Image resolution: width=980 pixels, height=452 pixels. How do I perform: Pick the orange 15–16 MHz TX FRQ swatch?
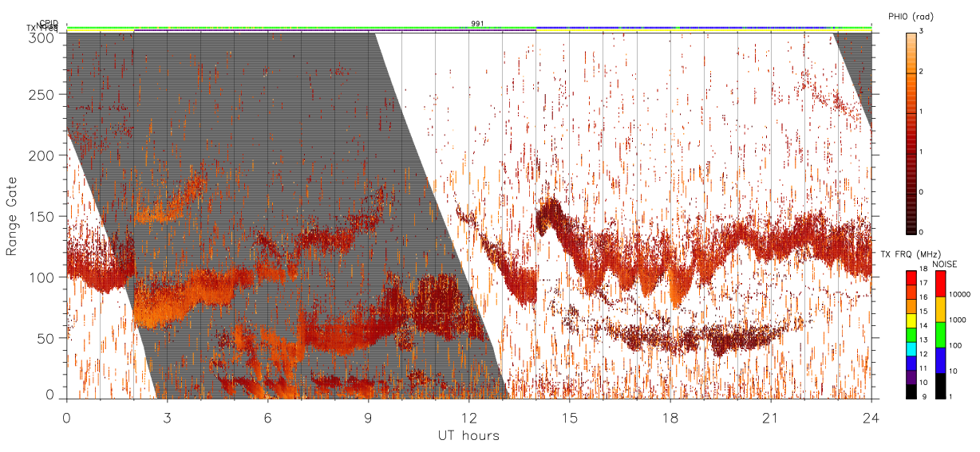911,307
